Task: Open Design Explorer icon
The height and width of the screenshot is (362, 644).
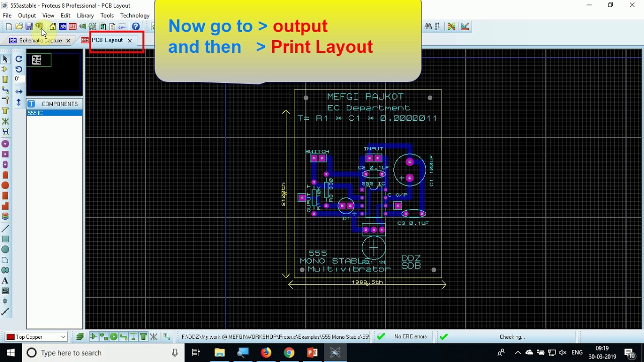Action: [102, 27]
